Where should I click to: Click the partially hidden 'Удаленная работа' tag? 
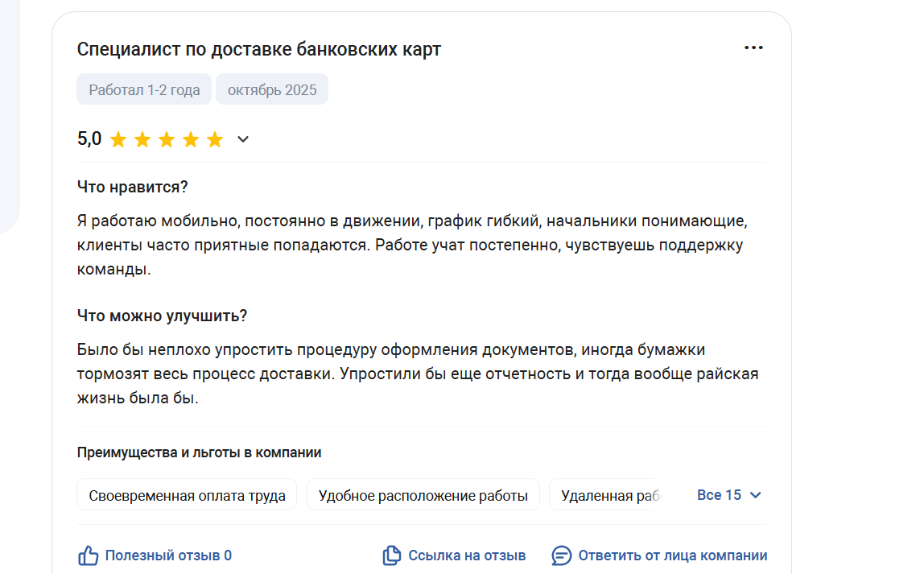point(608,495)
